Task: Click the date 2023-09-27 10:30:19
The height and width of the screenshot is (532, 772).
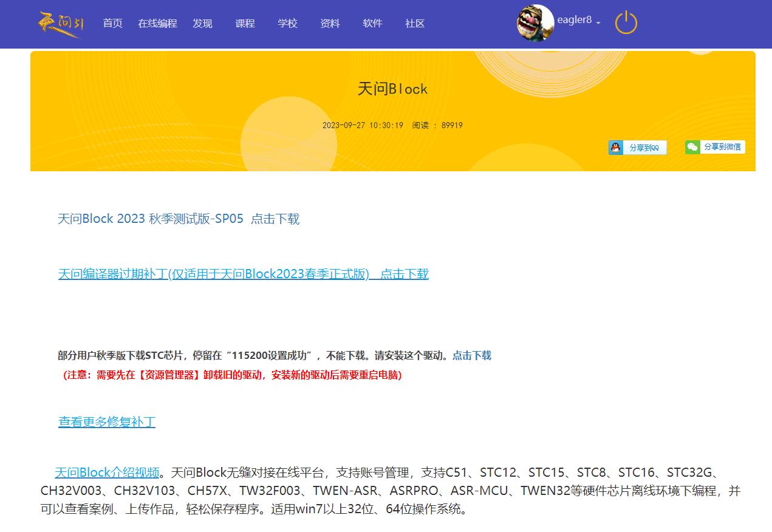Action: tap(363, 126)
